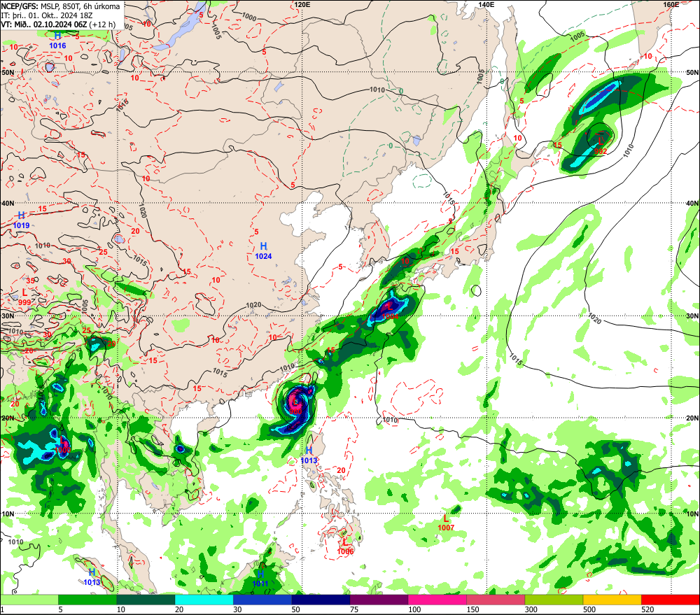Screen dimensions: 700x615
Task: Click the H 1011 high over Borneo
Action: (260, 579)
